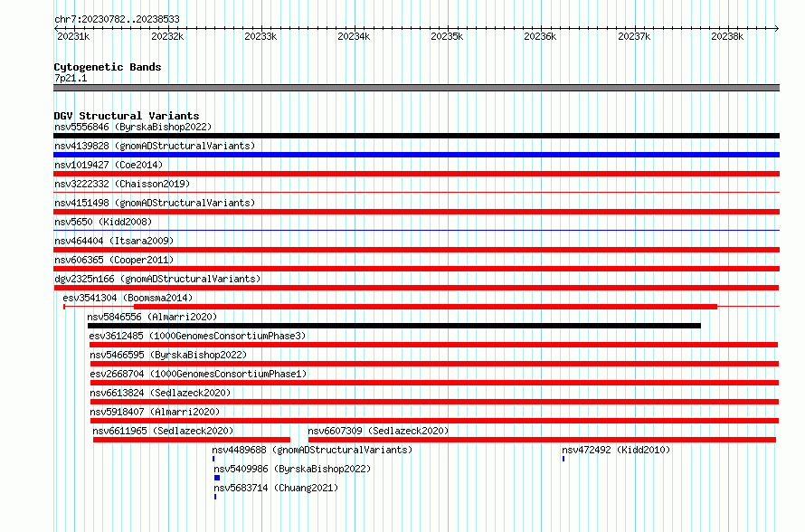Click the nsv1019427 (Coe2014) label
This screenshot has width=805, height=532.
pyautogui.click(x=109, y=165)
